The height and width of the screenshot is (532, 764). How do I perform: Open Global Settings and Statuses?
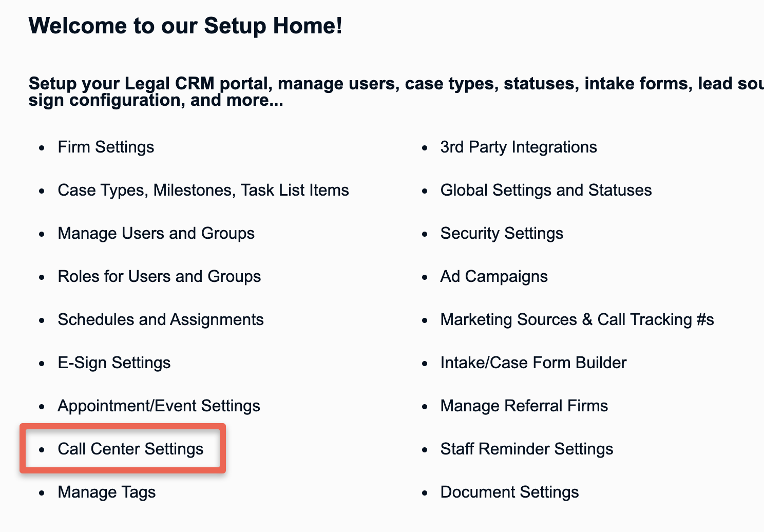tap(546, 191)
